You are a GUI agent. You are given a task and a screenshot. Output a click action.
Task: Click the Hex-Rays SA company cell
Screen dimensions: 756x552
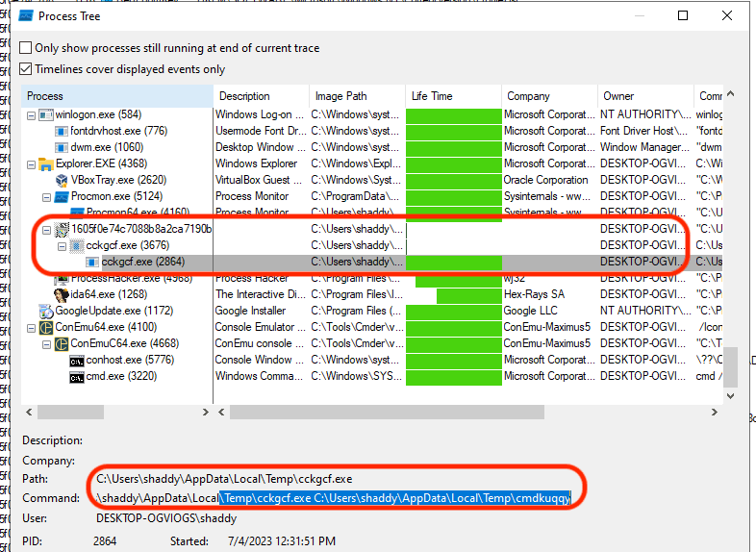534,294
